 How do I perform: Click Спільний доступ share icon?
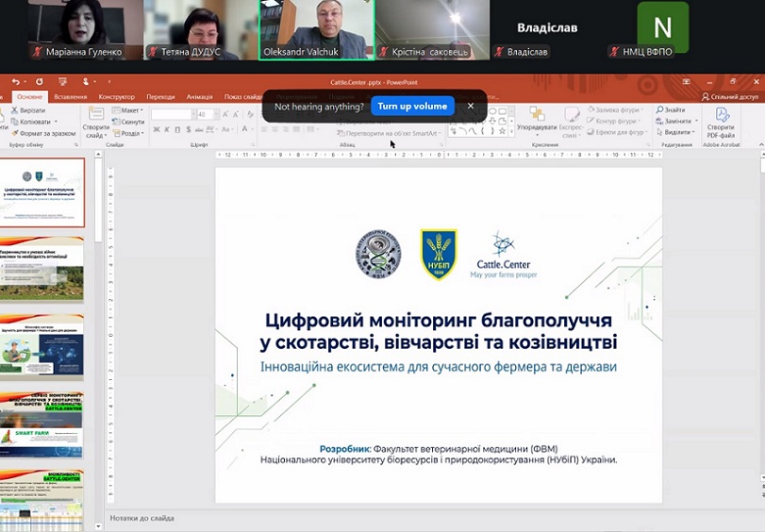[x=730, y=96]
